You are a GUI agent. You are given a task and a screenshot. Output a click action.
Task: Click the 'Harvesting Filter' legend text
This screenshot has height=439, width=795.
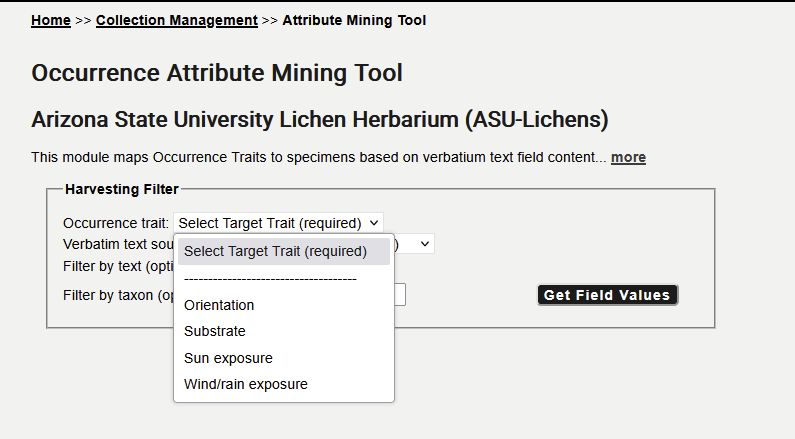pos(122,189)
